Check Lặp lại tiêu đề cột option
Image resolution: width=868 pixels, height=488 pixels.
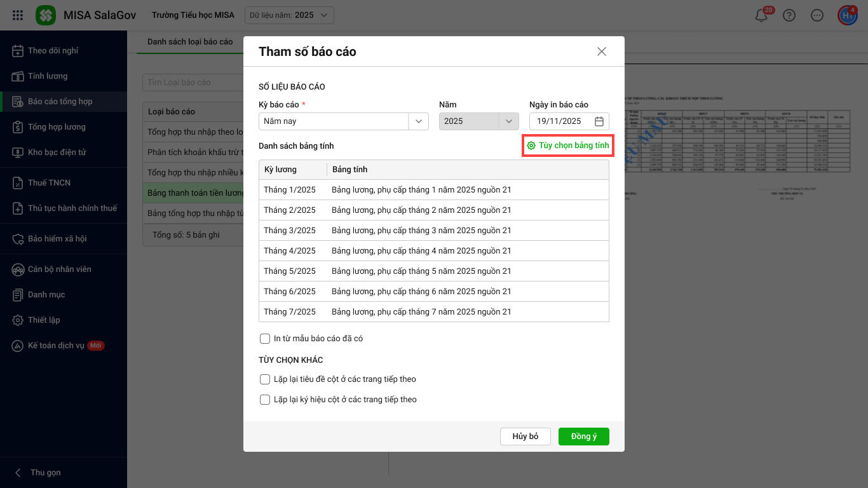tap(265, 379)
